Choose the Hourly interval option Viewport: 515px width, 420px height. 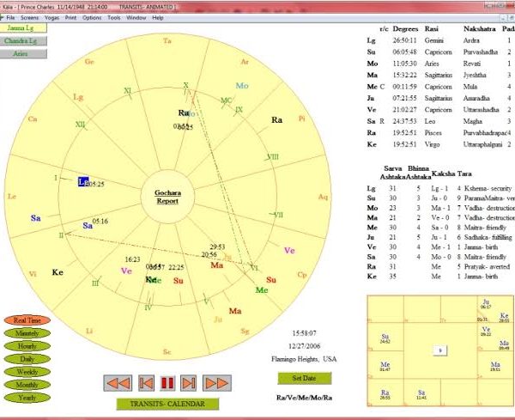27,346
